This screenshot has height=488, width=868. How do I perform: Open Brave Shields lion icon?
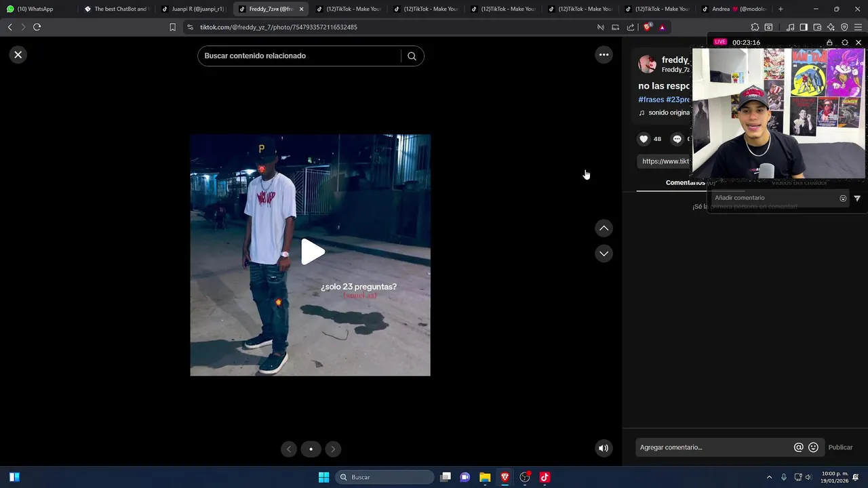coord(648,27)
